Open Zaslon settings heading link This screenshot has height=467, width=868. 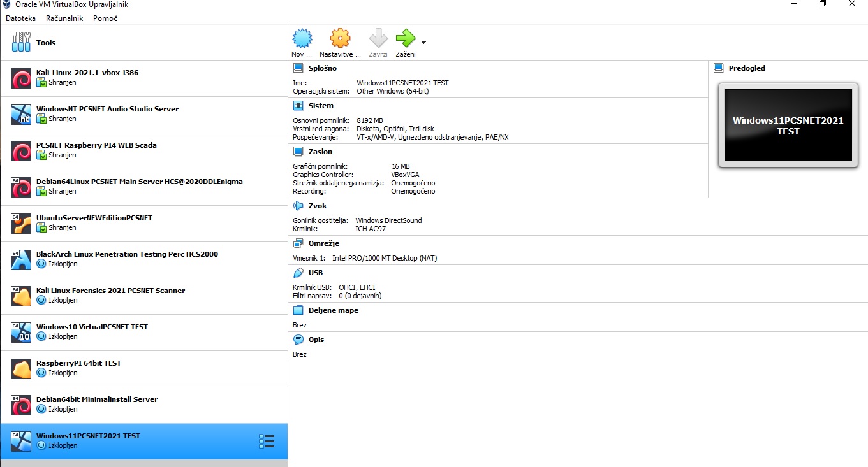coord(320,152)
